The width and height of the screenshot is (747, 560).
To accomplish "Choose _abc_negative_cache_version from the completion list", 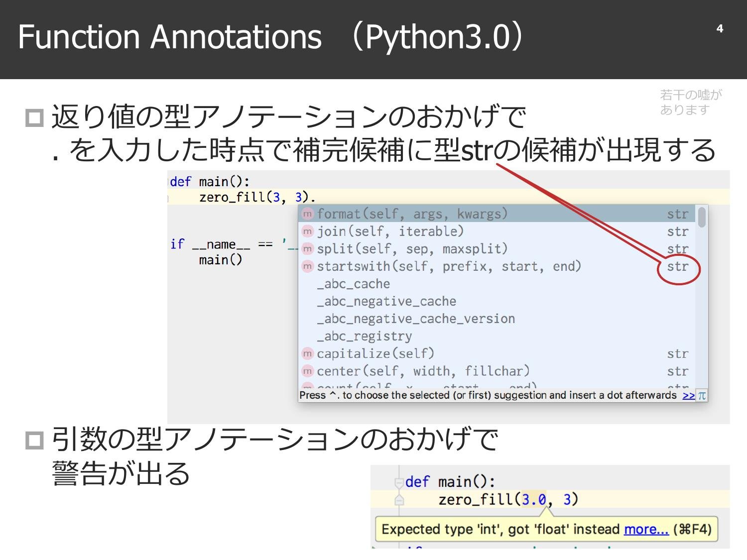I will 415,319.
